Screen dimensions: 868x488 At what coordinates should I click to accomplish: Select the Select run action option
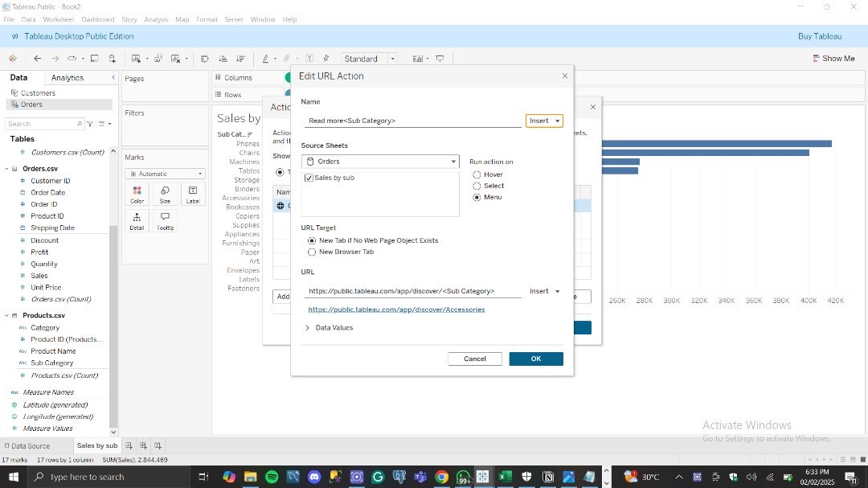[477, 186]
